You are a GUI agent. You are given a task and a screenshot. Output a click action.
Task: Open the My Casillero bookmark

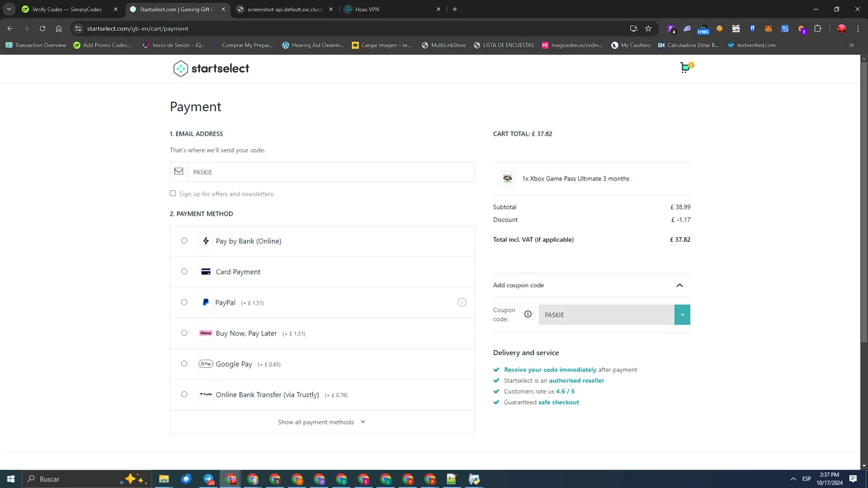631,45
